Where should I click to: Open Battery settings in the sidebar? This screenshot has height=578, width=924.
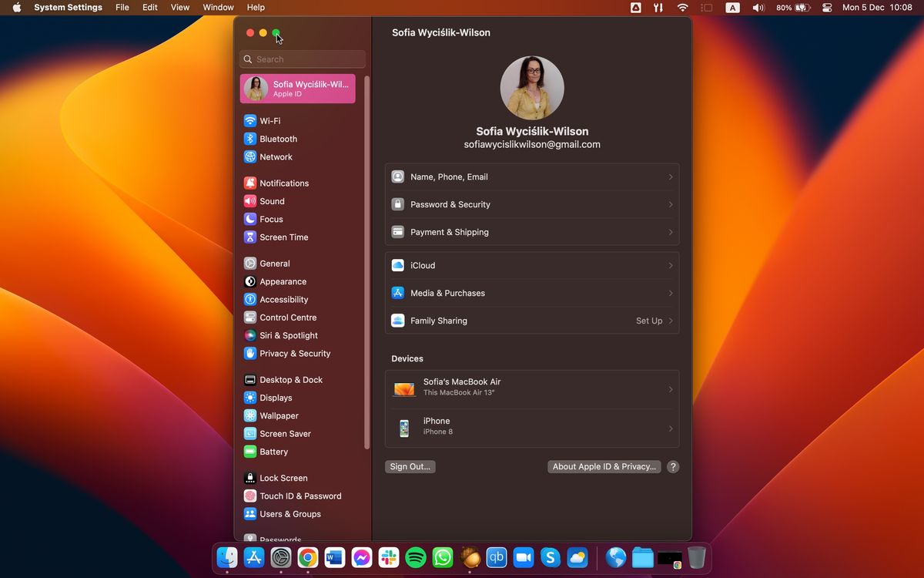273,452
